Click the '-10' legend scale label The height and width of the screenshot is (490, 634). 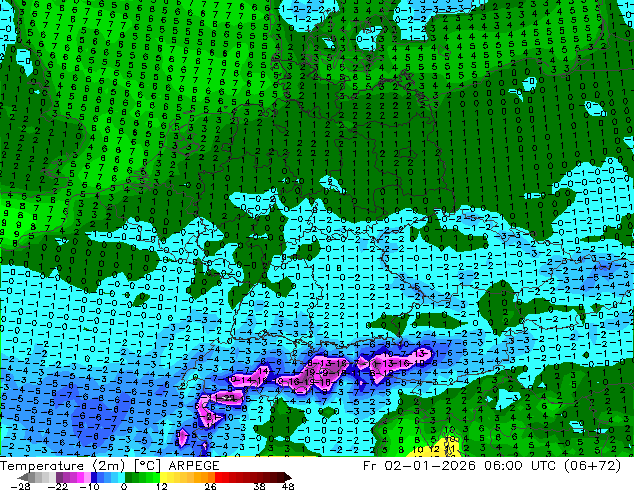click(89, 486)
